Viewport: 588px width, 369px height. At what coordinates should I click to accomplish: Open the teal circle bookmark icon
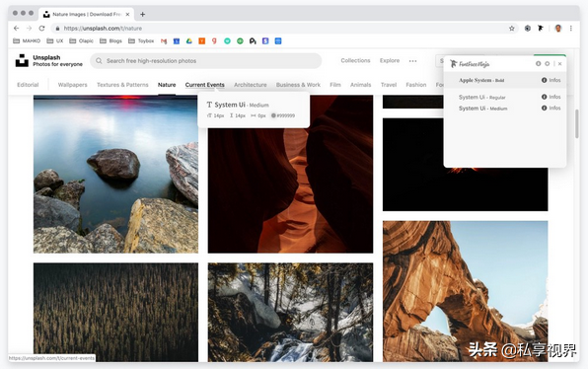(x=227, y=40)
